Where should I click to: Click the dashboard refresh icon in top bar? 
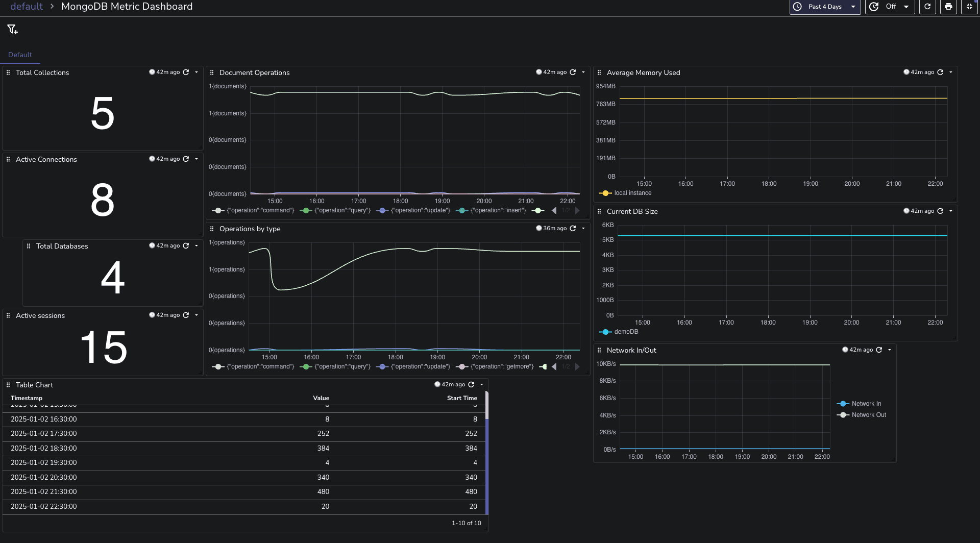click(x=927, y=7)
